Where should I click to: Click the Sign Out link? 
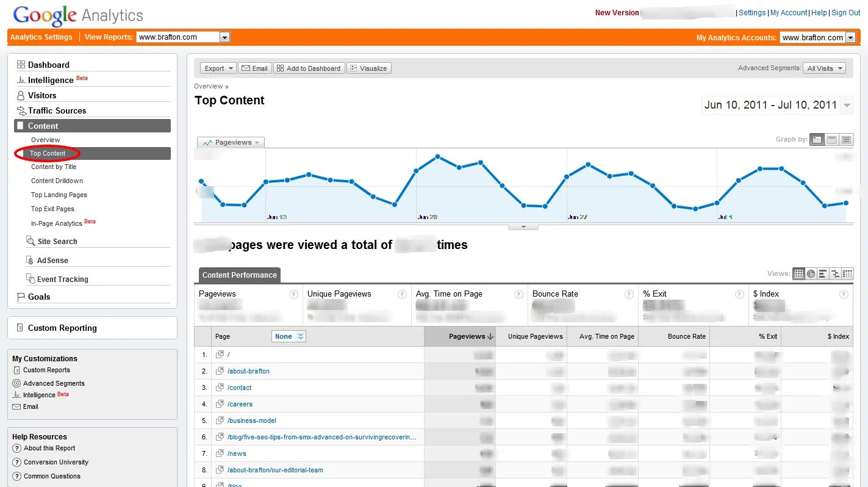846,13
